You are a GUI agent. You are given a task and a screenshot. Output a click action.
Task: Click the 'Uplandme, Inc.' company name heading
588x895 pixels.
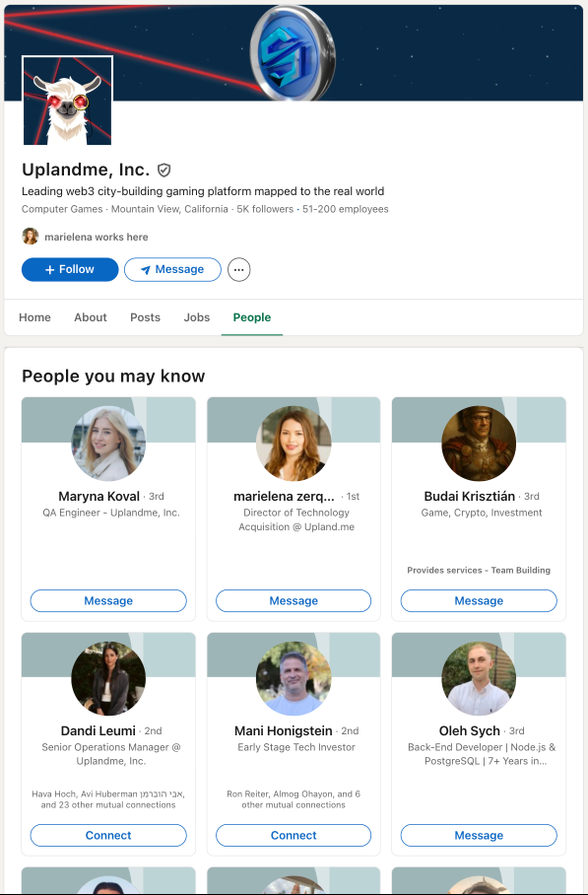[x=86, y=170]
